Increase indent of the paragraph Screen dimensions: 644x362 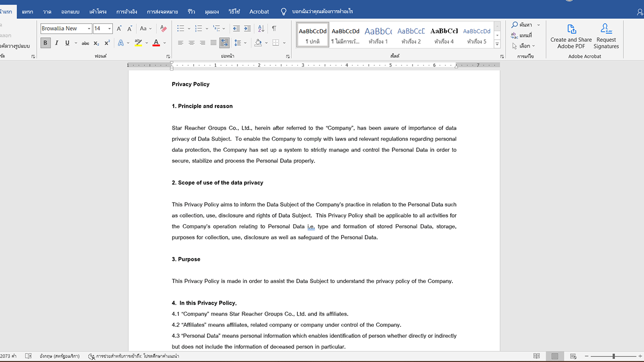(x=247, y=29)
